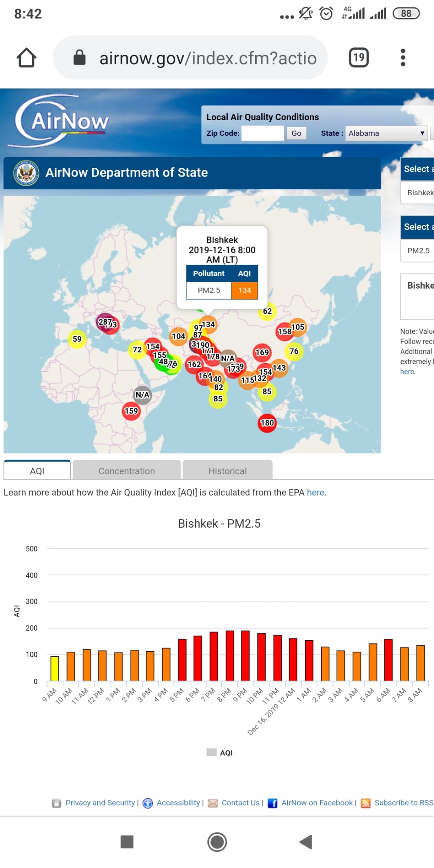
Task: Open the Privacy and Security link
Action: coord(100,803)
